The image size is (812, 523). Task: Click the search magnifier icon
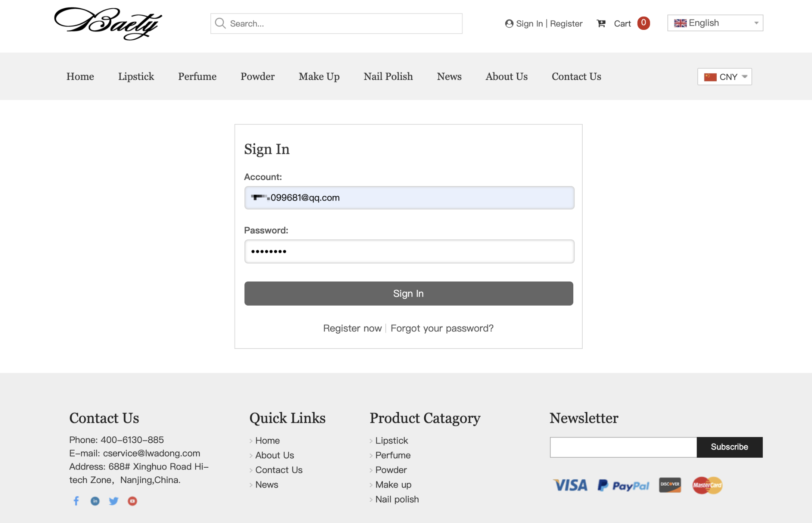click(x=220, y=24)
